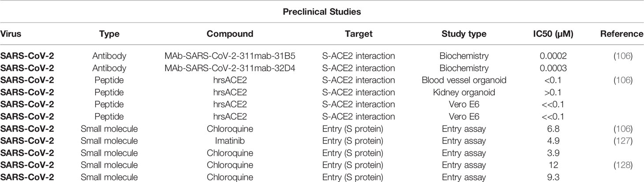
Task: Select the Preclinical Studies heading
Action: [322, 12]
